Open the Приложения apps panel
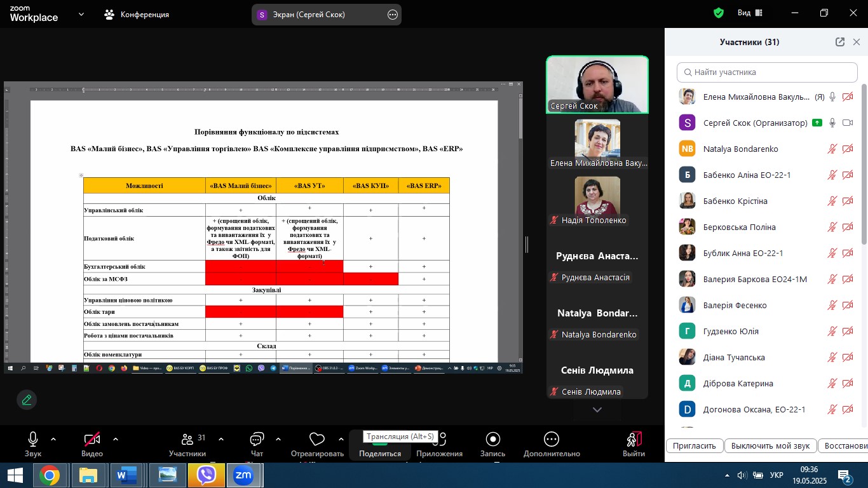This screenshot has width=868, height=488. coord(439,445)
